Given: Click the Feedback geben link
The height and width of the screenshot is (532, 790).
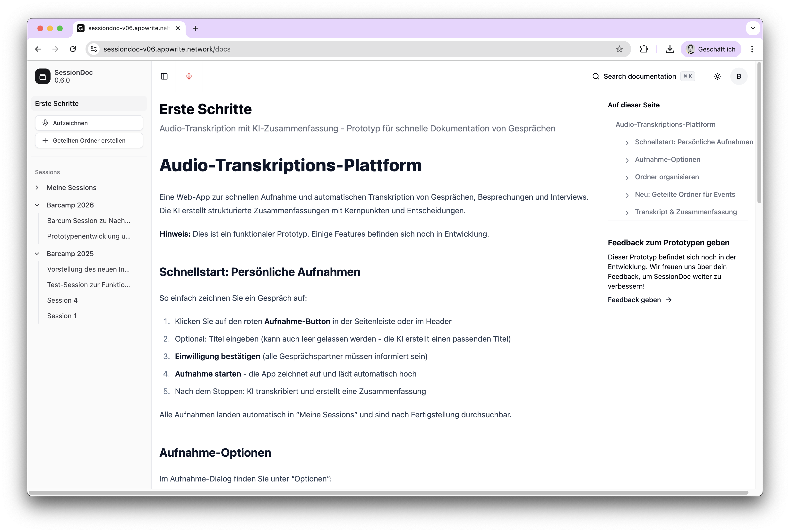Looking at the screenshot, I should click(634, 300).
